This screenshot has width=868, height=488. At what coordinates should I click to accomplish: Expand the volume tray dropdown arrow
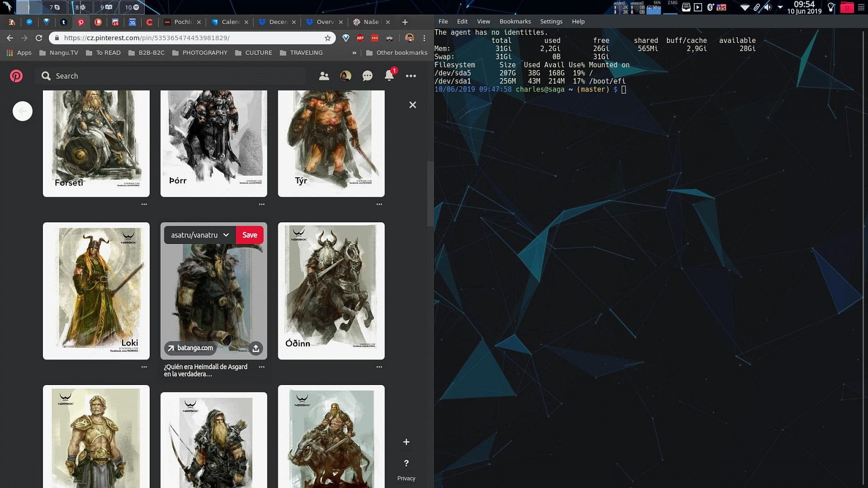pyautogui.click(x=781, y=8)
